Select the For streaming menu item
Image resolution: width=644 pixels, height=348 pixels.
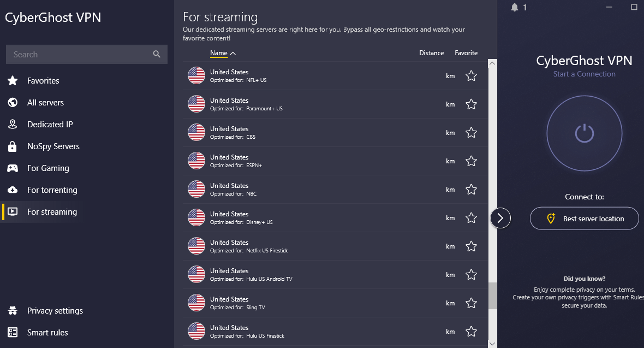(52, 212)
